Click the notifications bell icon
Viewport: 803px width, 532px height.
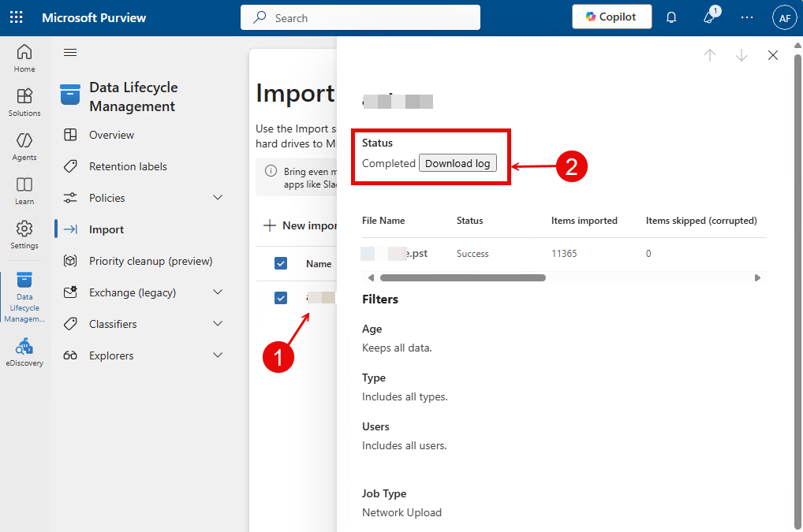click(x=671, y=17)
